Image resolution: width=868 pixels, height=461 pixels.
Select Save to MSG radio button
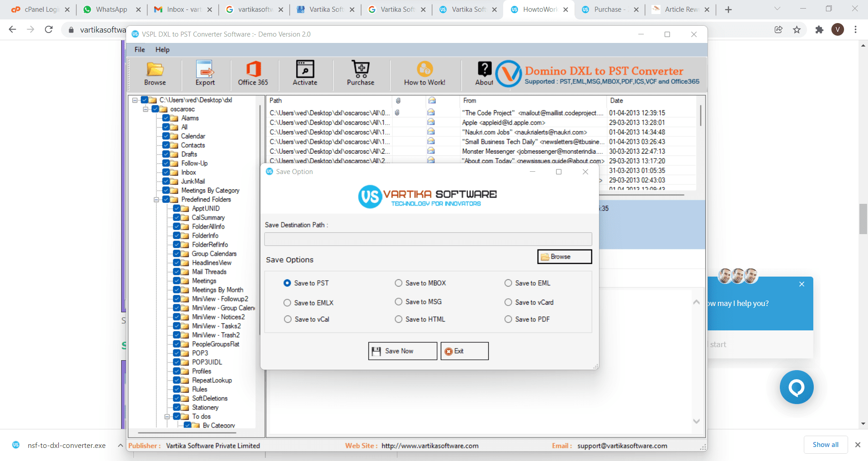(x=398, y=301)
